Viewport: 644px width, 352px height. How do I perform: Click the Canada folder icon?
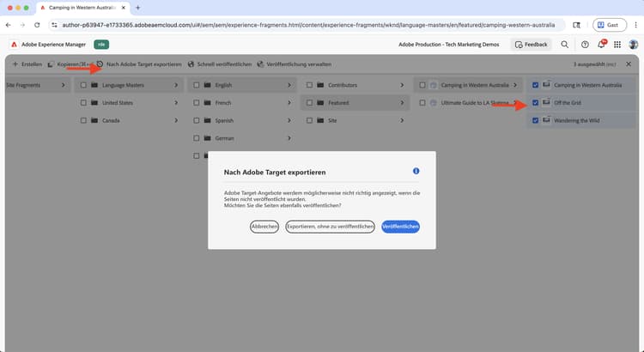coord(94,120)
